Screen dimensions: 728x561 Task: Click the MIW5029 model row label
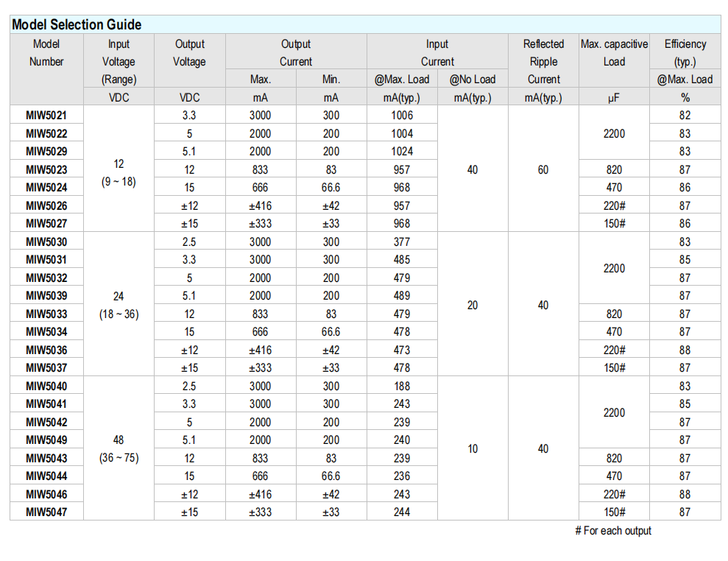pyautogui.click(x=46, y=152)
